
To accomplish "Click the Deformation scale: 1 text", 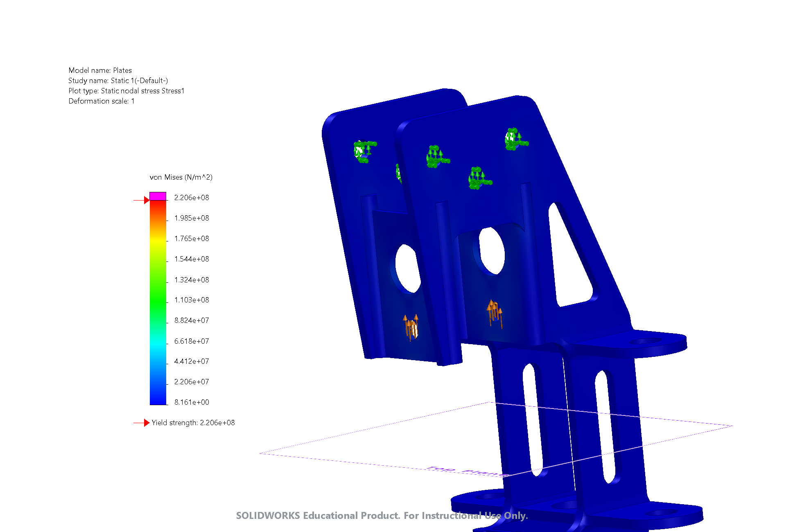I will click(101, 101).
